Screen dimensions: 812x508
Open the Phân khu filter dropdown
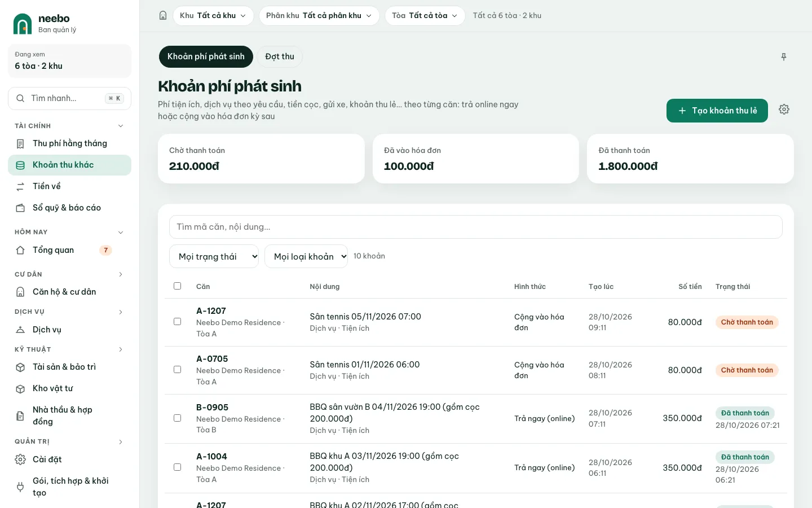[319, 16]
